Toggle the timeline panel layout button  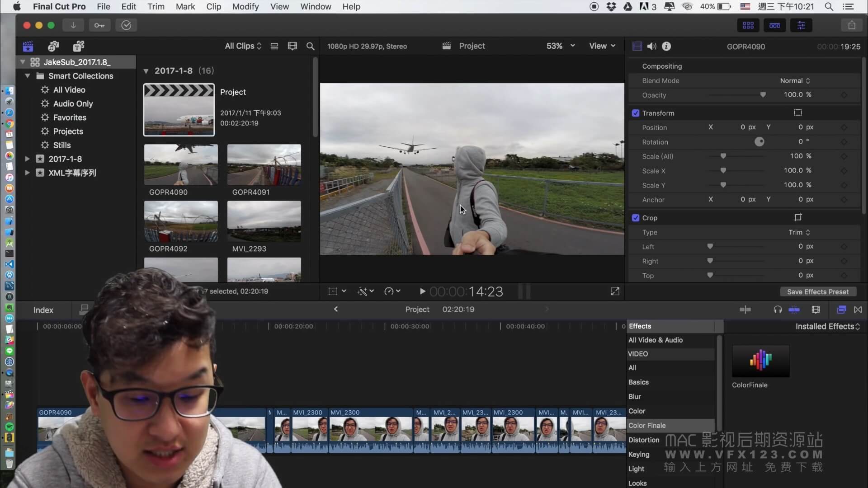tap(774, 25)
